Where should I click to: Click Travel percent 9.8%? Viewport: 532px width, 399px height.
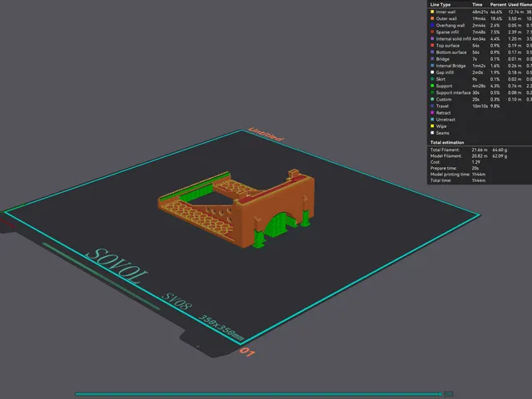click(495, 106)
